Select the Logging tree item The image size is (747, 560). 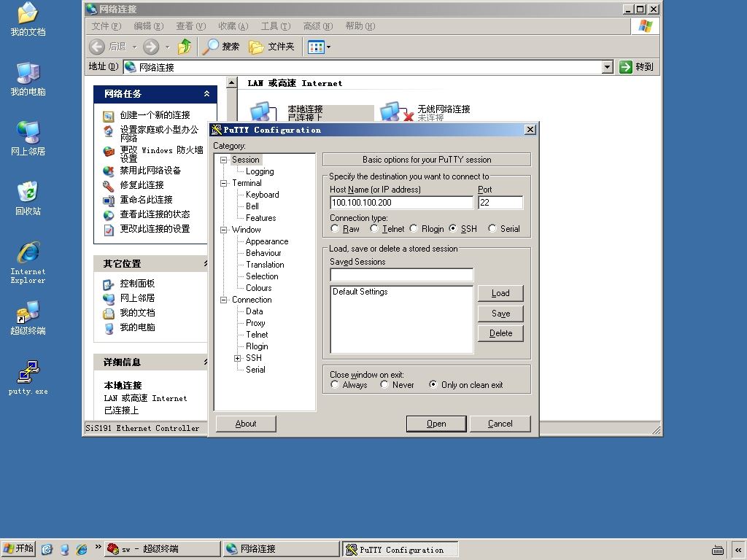260,171
